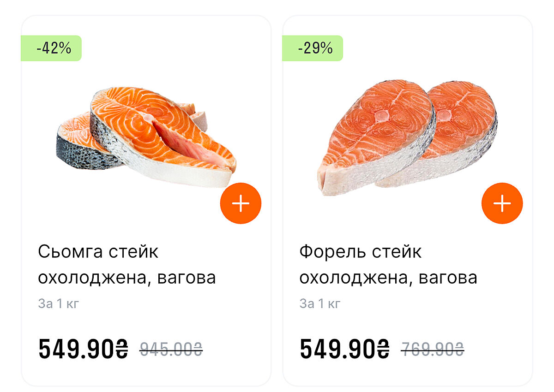
Task: Select the 549.90₴ price of Форель стейк
Action: [344, 349]
